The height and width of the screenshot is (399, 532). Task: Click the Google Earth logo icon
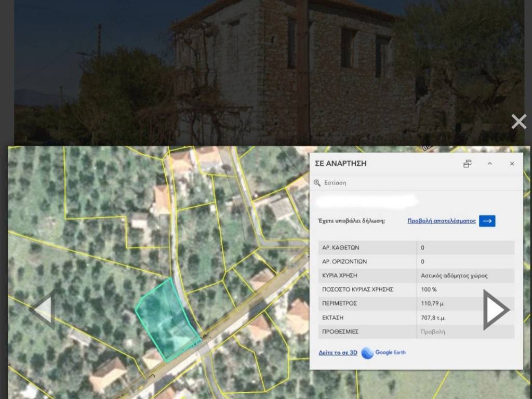tap(367, 353)
